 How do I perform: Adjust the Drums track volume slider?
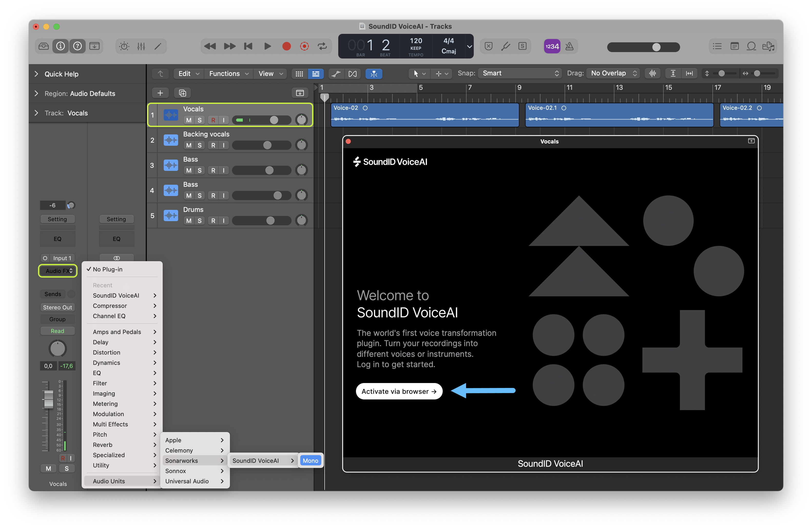pyautogui.click(x=262, y=221)
